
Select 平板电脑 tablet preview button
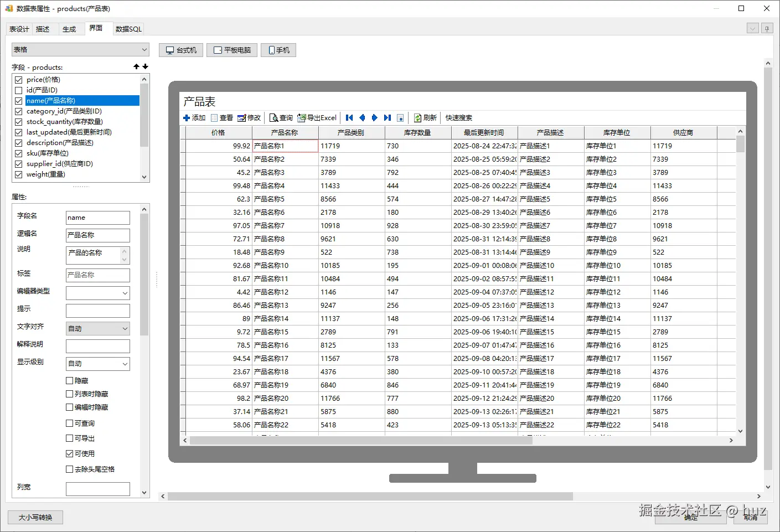coord(232,50)
